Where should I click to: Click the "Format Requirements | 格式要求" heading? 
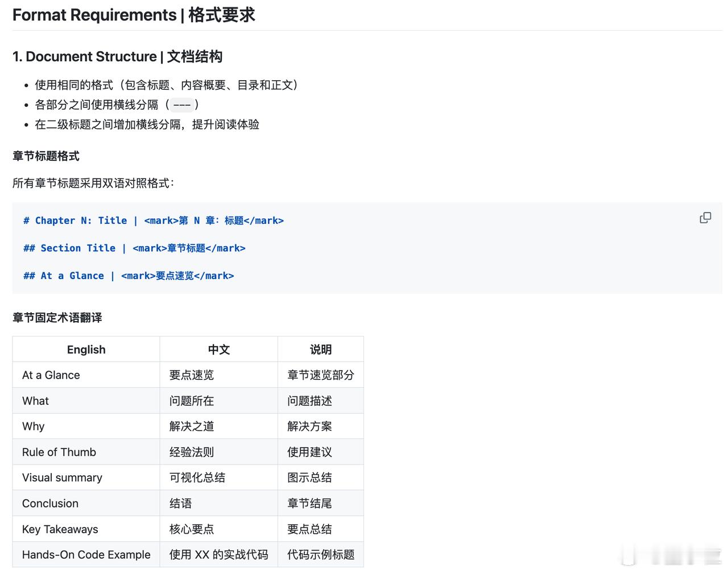[x=134, y=15]
